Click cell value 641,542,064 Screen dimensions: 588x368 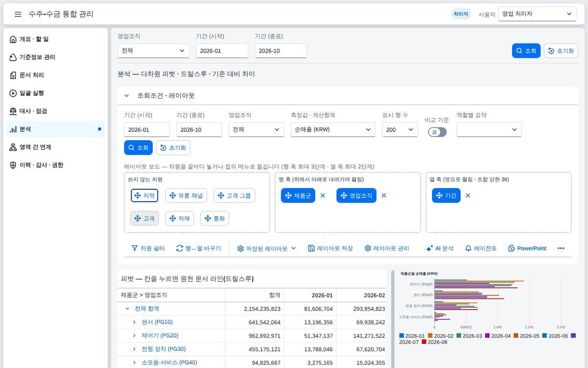(x=265, y=322)
